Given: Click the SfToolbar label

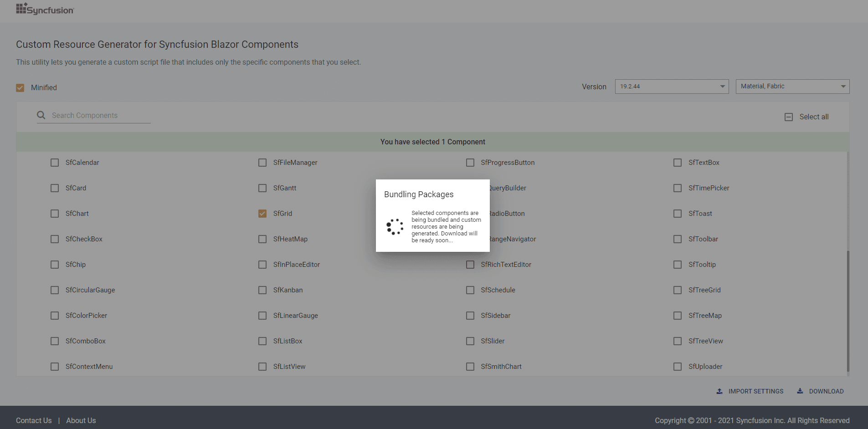Looking at the screenshot, I should pyautogui.click(x=703, y=239).
